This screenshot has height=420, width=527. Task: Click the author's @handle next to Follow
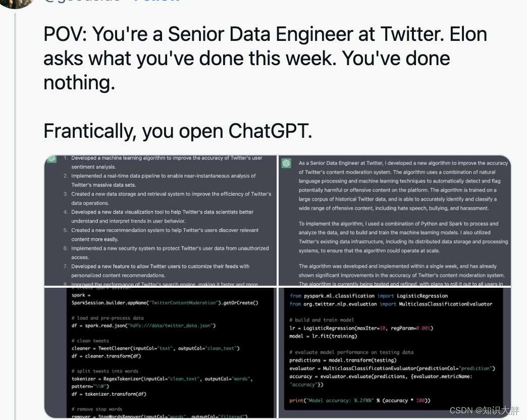coord(82,1)
